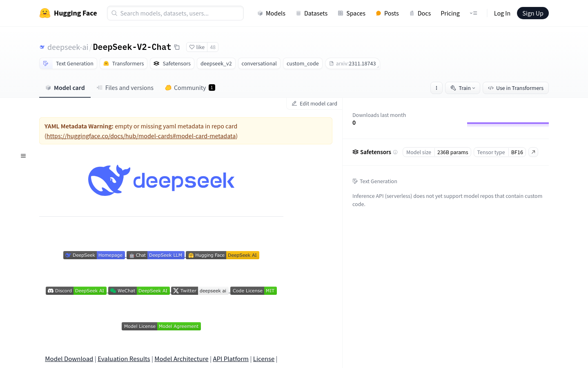Screen dimensions: 588x368
Task: Focus the search models input field
Action: click(x=175, y=13)
